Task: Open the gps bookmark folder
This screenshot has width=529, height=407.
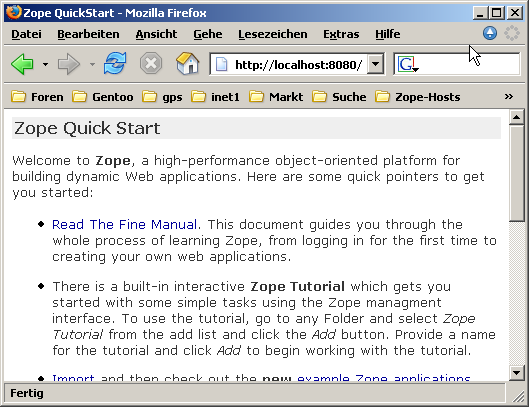Action: click(x=162, y=97)
